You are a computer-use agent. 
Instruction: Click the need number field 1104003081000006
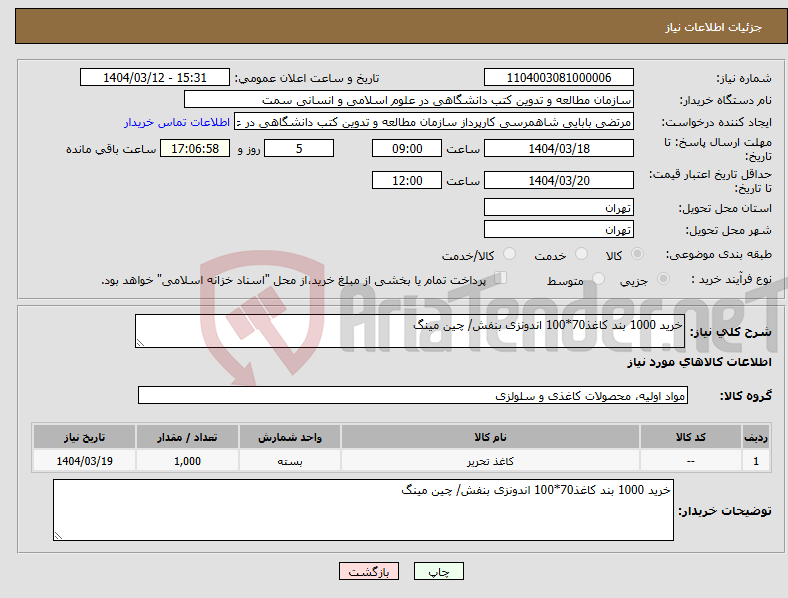(x=559, y=77)
